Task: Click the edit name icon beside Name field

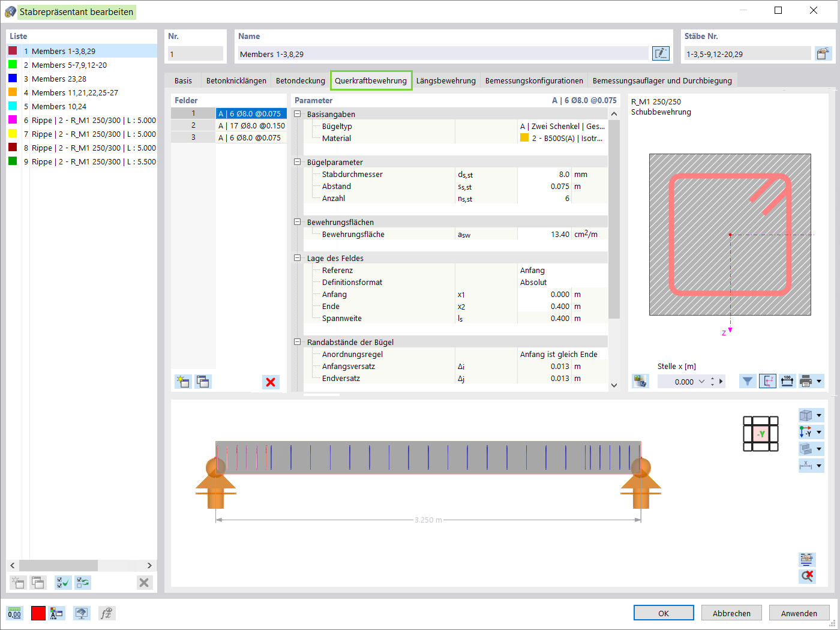Action: click(x=661, y=53)
